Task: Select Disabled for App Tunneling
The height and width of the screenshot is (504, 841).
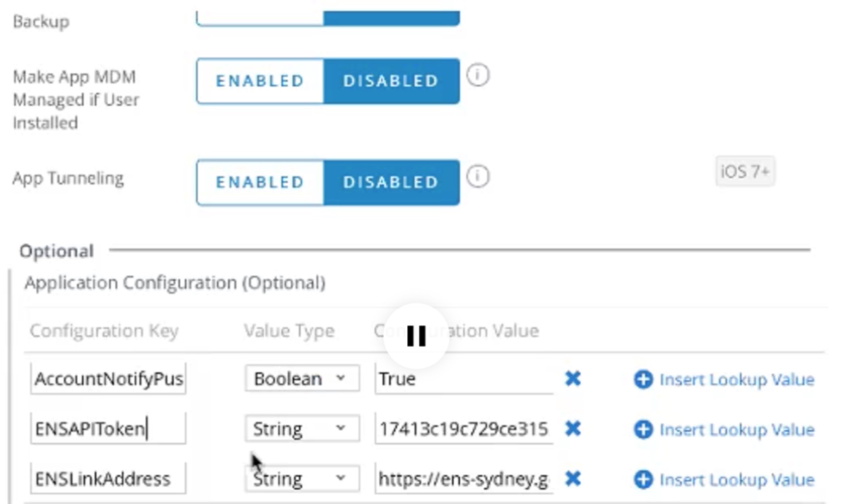Action: [391, 182]
